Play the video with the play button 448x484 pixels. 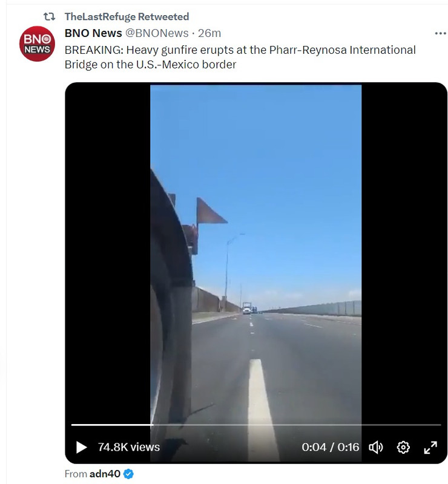click(x=81, y=447)
